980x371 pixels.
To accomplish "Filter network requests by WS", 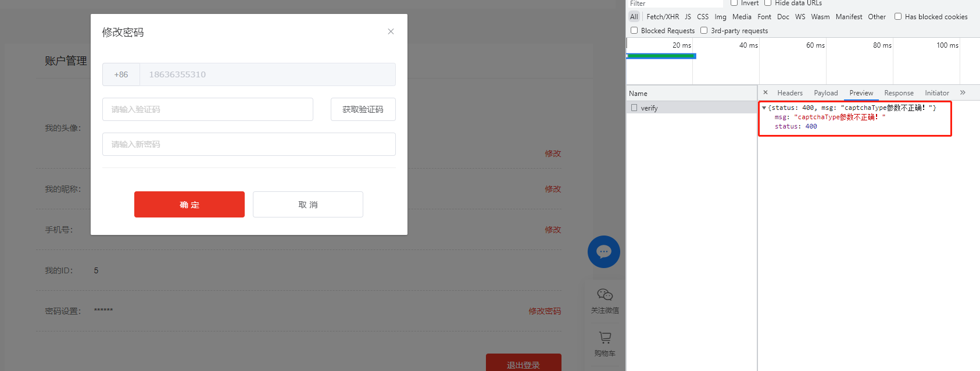I will pos(800,17).
